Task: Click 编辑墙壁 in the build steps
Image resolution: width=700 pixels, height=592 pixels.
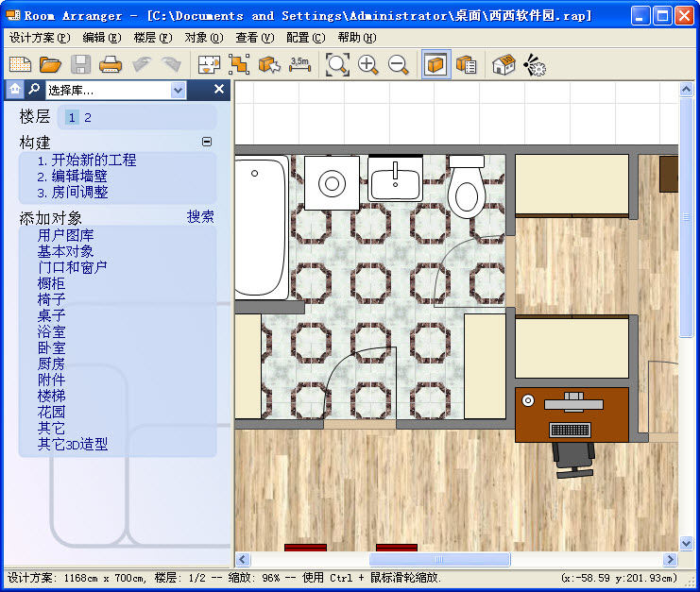Action: 73,177
